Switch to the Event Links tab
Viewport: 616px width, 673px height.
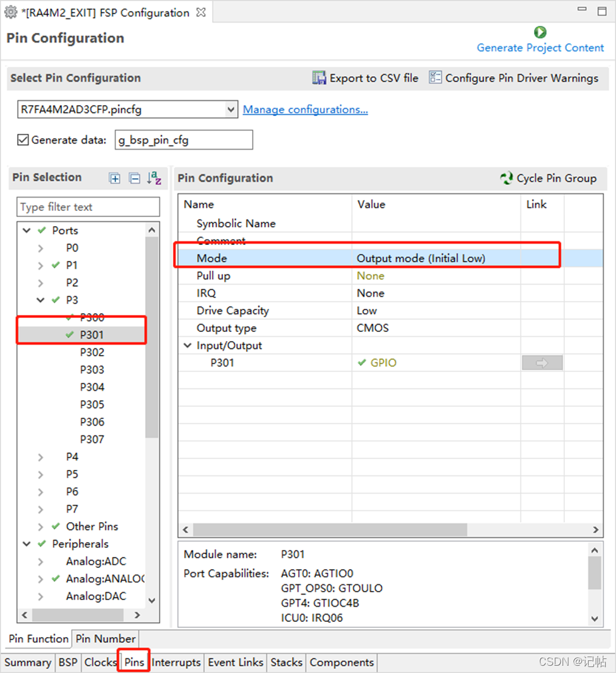coord(236,662)
